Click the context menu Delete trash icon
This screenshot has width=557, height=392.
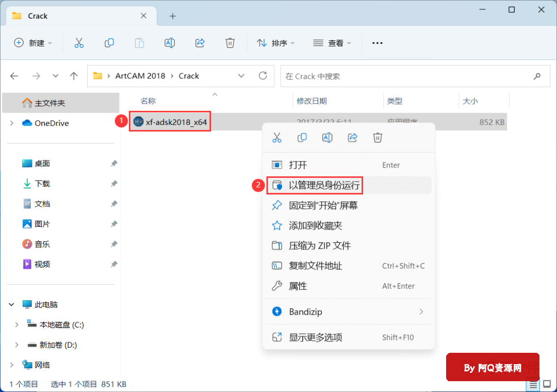click(378, 138)
